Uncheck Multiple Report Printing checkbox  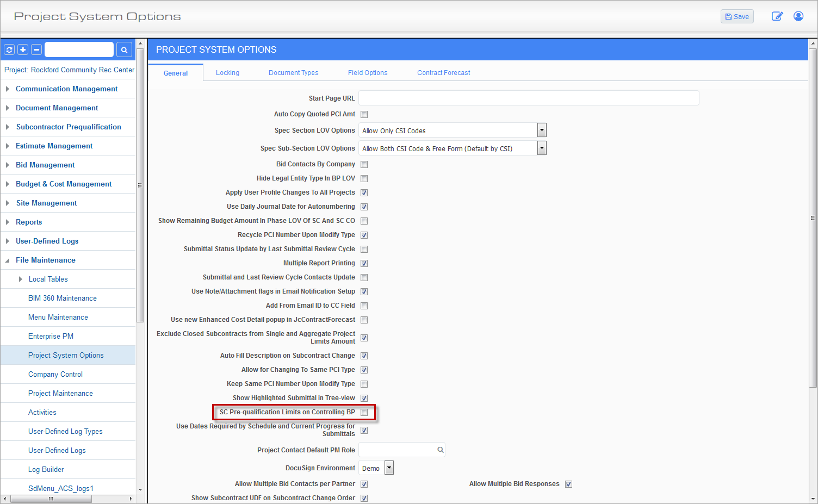click(364, 264)
